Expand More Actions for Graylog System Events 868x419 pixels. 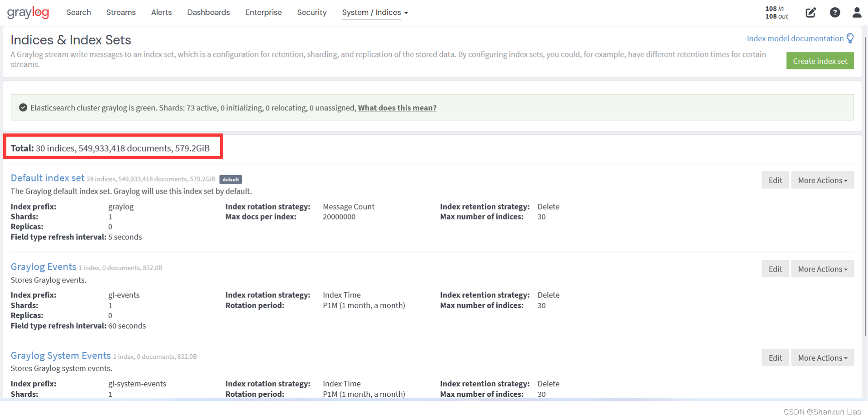pos(822,357)
